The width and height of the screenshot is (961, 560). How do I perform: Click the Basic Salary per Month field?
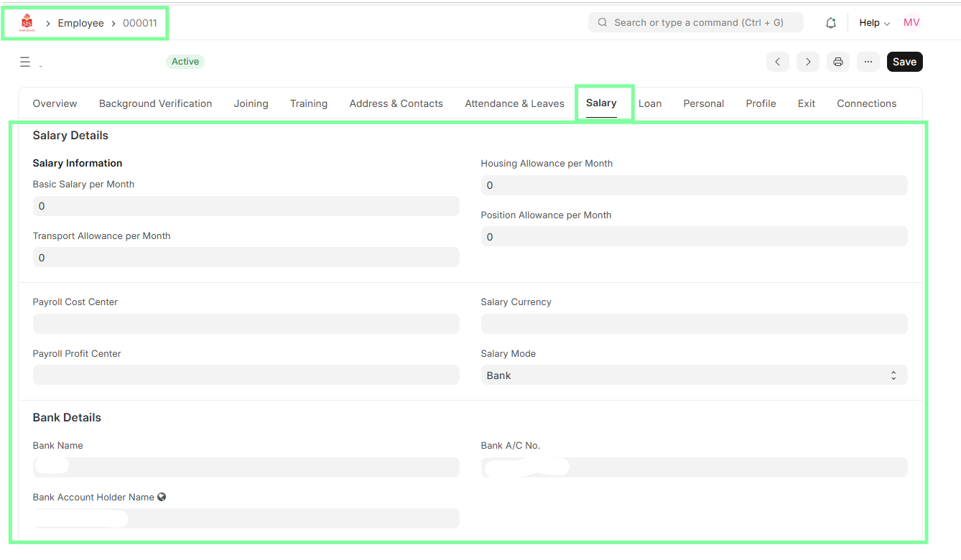click(x=246, y=206)
